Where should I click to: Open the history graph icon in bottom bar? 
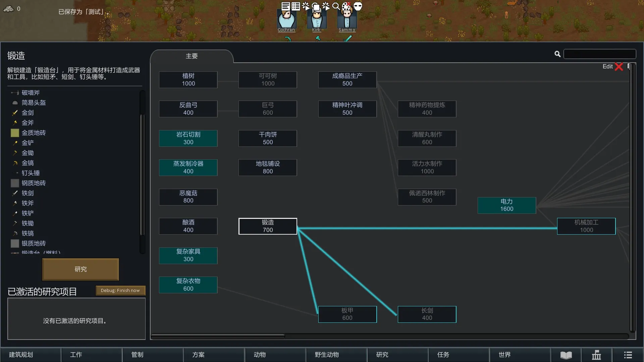pyautogui.click(x=596, y=355)
